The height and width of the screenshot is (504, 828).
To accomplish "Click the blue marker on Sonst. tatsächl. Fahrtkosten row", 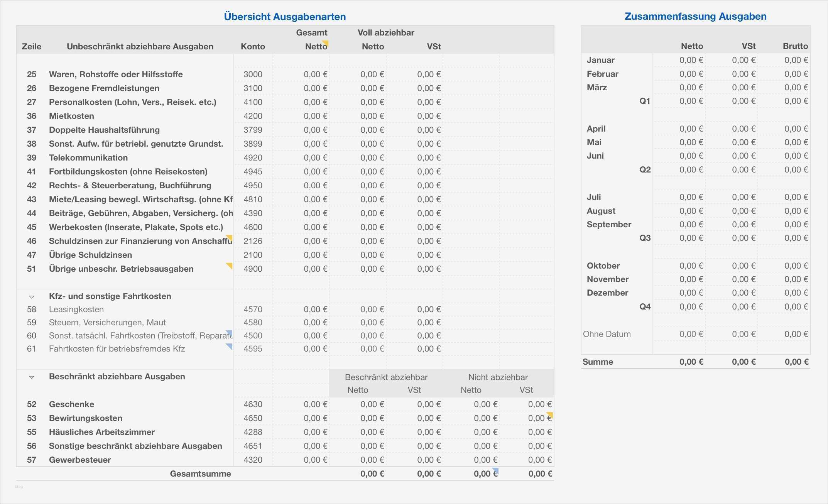I will coord(230,332).
